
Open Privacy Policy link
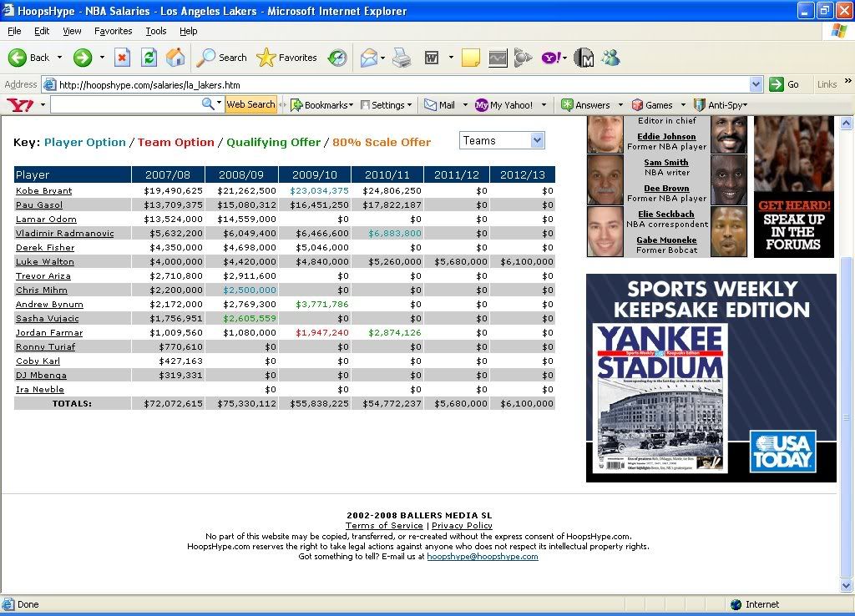(462, 526)
